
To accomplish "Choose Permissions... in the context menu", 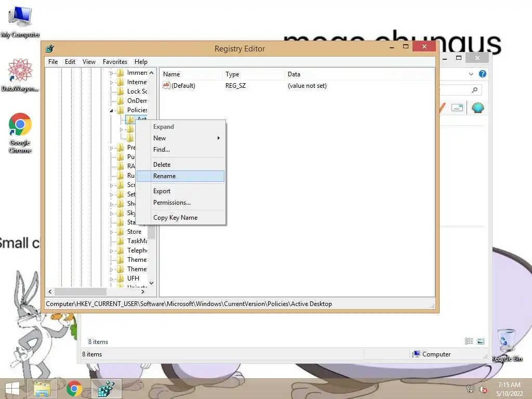I will [180, 203].
